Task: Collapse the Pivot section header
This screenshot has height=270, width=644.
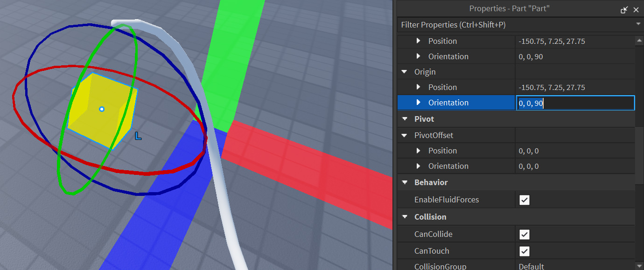Action: click(x=404, y=119)
